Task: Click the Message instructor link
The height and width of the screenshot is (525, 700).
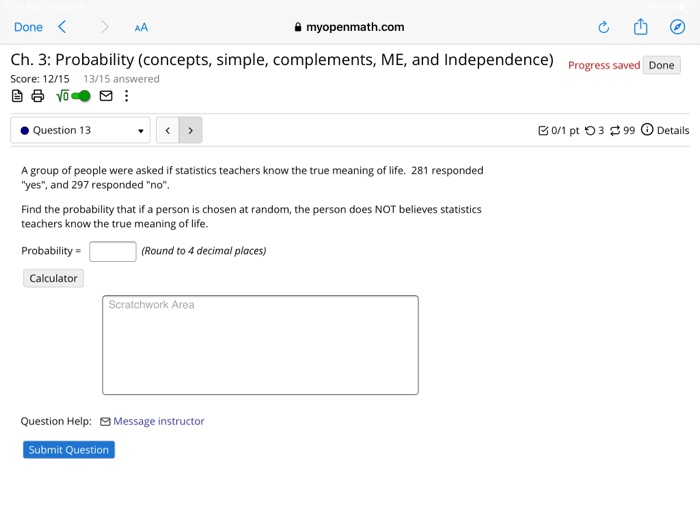Action: click(158, 421)
